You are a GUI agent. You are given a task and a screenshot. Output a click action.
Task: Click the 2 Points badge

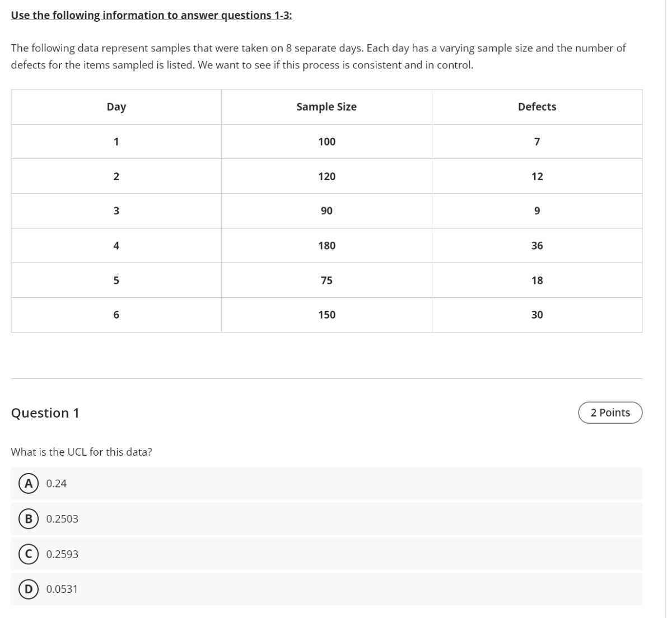pyautogui.click(x=610, y=412)
